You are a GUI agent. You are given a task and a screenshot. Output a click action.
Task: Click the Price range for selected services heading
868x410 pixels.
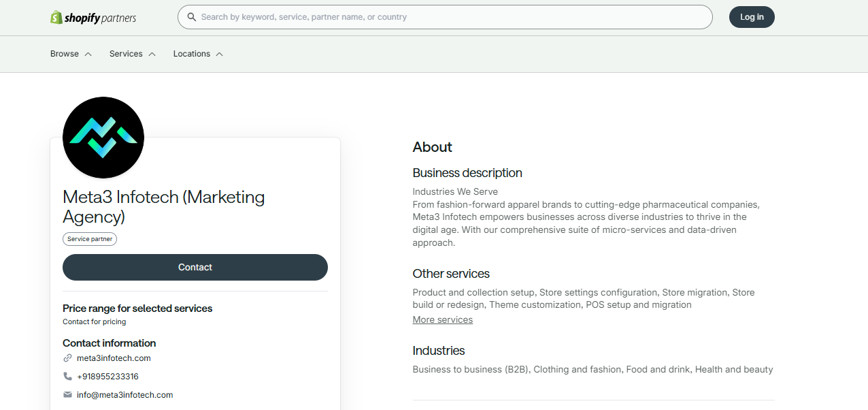[137, 309]
